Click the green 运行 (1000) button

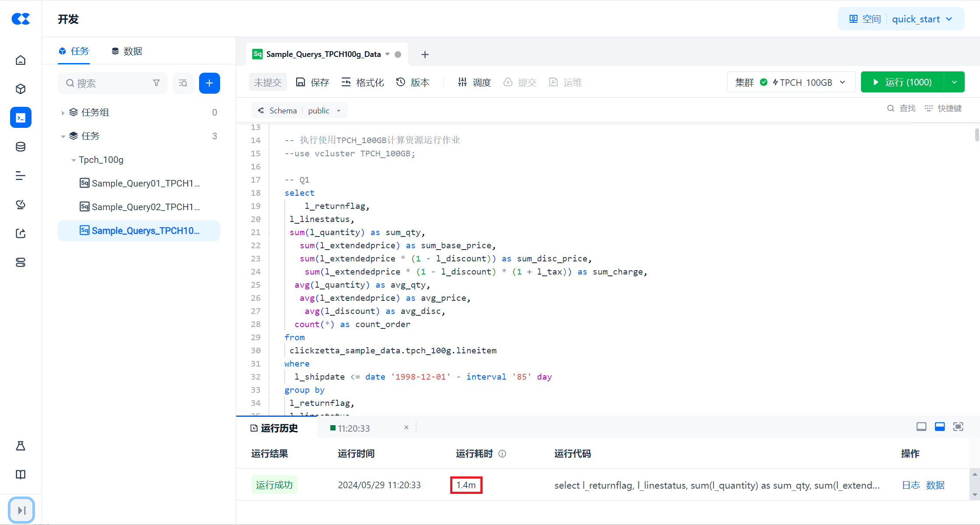pyautogui.click(x=902, y=82)
